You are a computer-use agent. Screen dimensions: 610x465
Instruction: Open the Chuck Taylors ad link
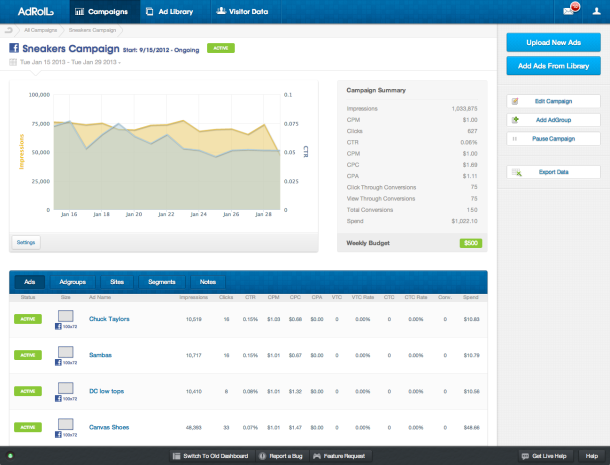tap(109, 319)
